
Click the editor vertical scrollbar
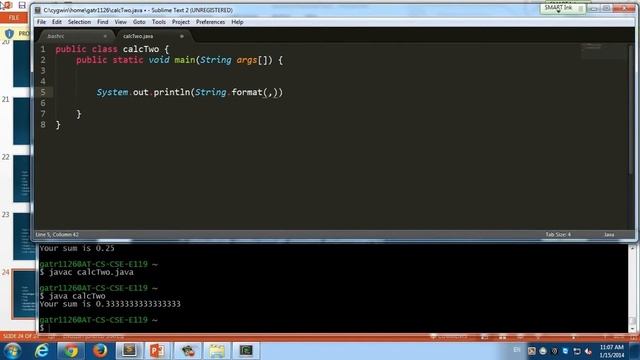click(631, 110)
